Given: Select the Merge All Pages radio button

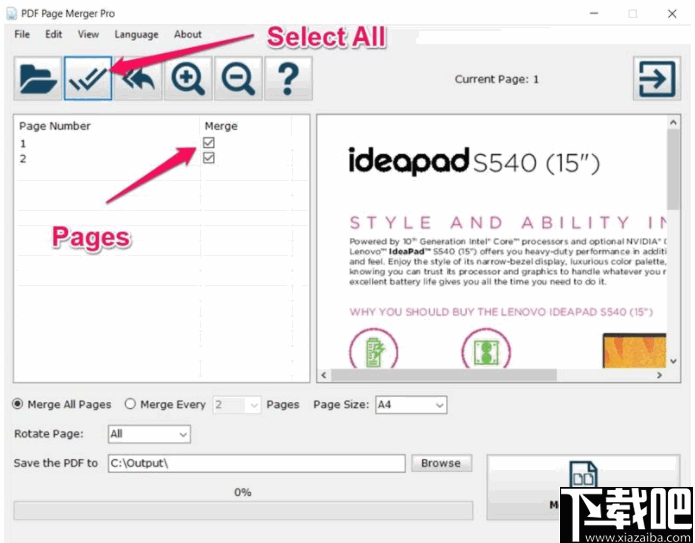Looking at the screenshot, I should click(x=18, y=404).
